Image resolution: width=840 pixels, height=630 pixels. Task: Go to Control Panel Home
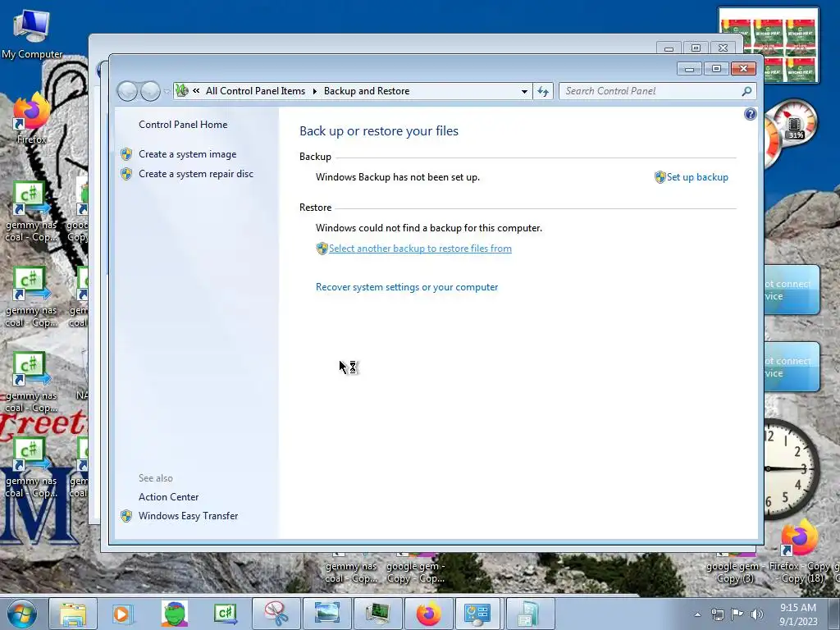coord(183,125)
